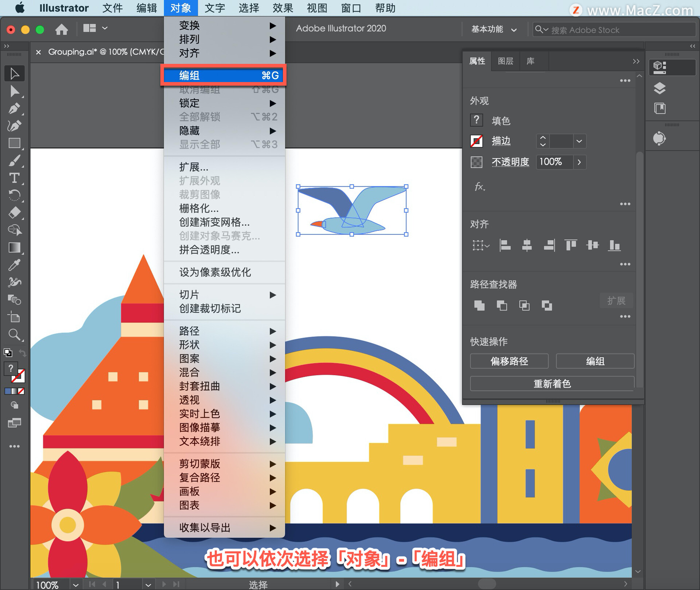The image size is (700, 590).
Task: Click the 偏移路径 button
Action: click(509, 361)
